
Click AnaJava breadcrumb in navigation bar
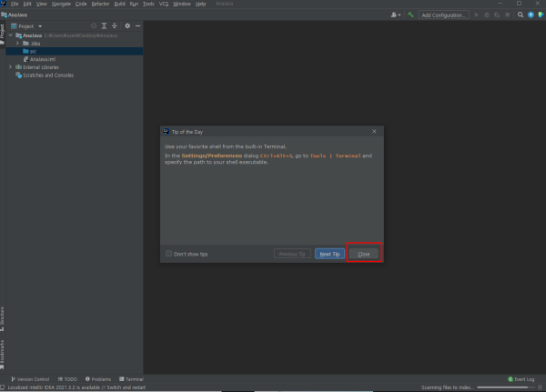pos(15,15)
